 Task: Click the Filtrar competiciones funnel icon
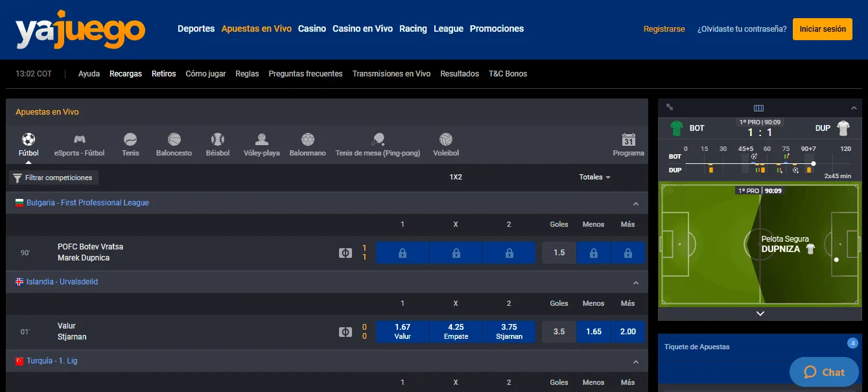point(18,178)
